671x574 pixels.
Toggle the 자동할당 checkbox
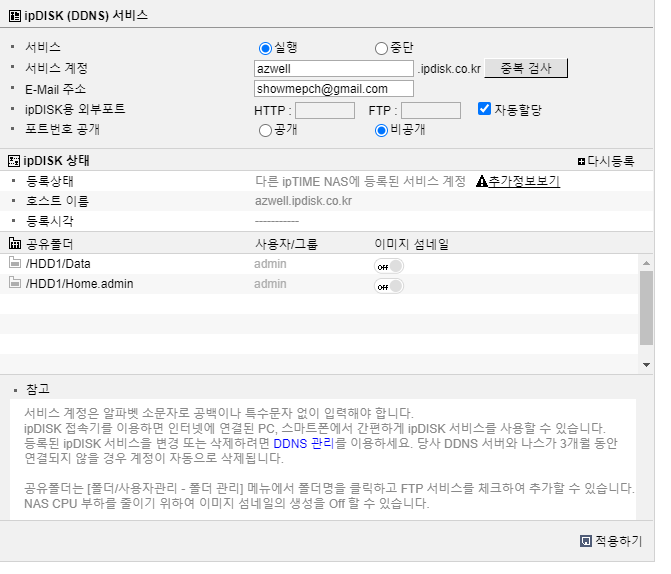tap(484, 109)
